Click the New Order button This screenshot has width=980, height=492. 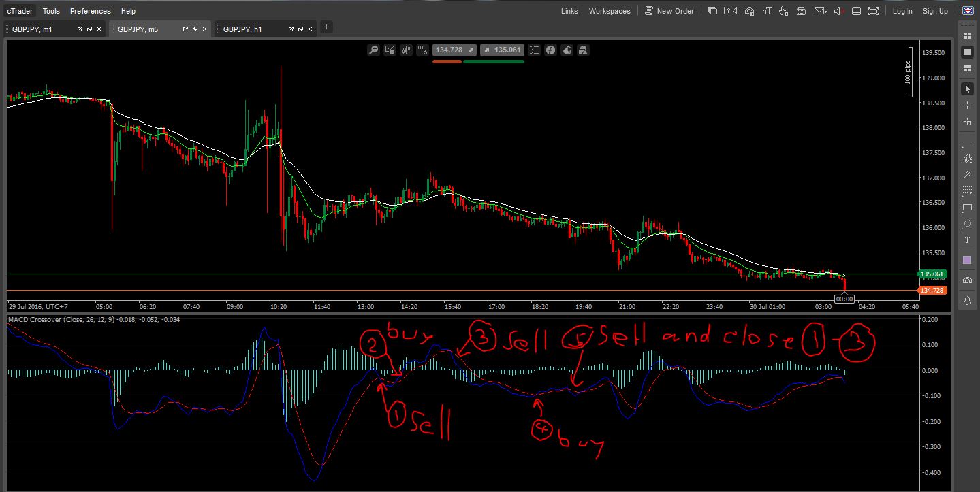pyautogui.click(x=669, y=11)
